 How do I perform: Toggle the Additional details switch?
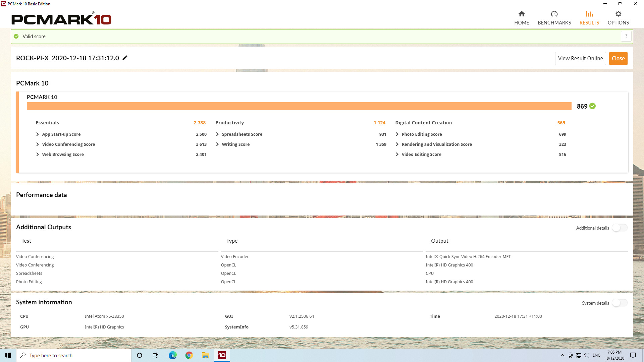pyautogui.click(x=620, y=228)
